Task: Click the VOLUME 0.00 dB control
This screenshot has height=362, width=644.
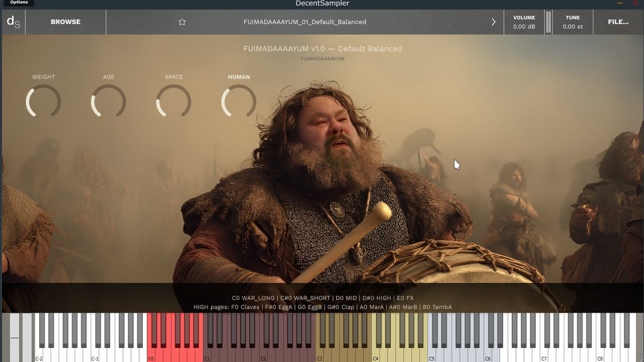Action: 524,22
